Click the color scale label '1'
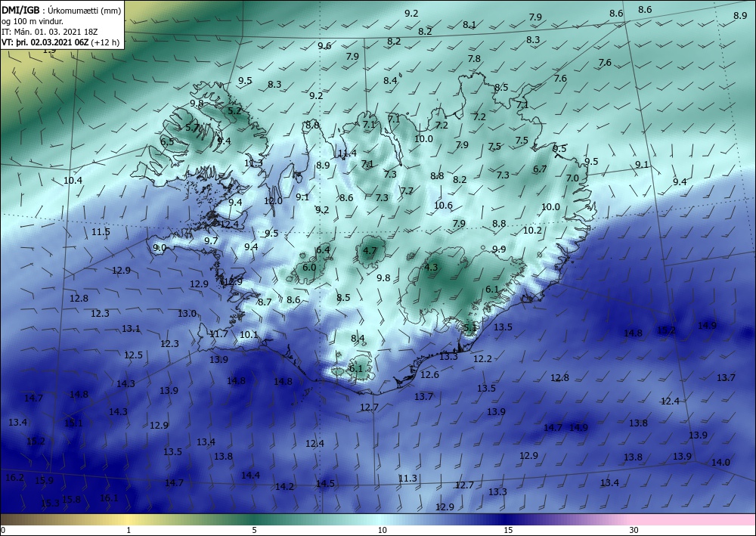The width and height of the screenshot is (756, 536). pyautogui.click(x=129, y=530)
